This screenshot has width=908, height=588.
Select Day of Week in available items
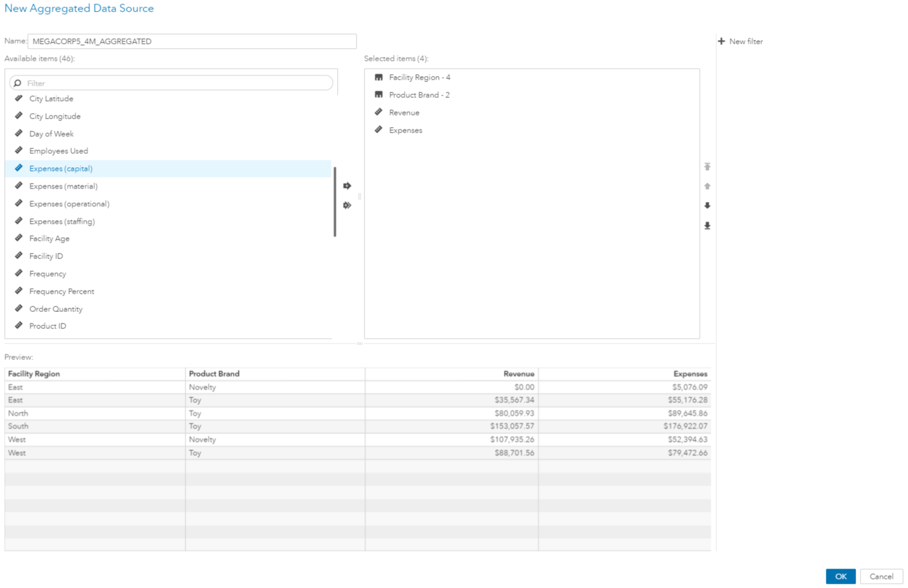coord(51,133)
